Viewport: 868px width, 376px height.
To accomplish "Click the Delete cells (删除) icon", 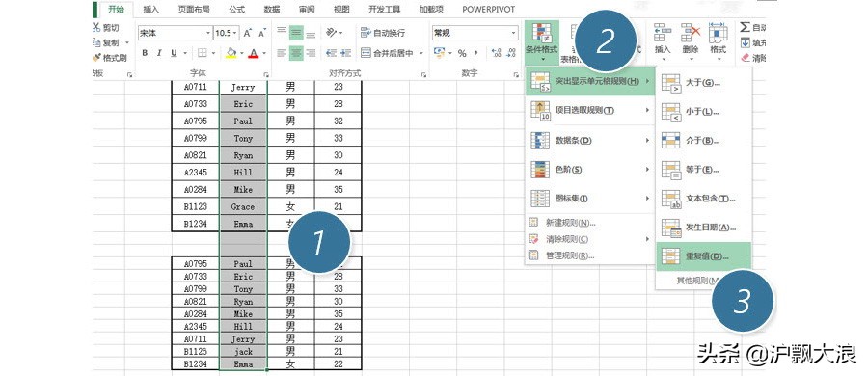I will tap(691, 33).
